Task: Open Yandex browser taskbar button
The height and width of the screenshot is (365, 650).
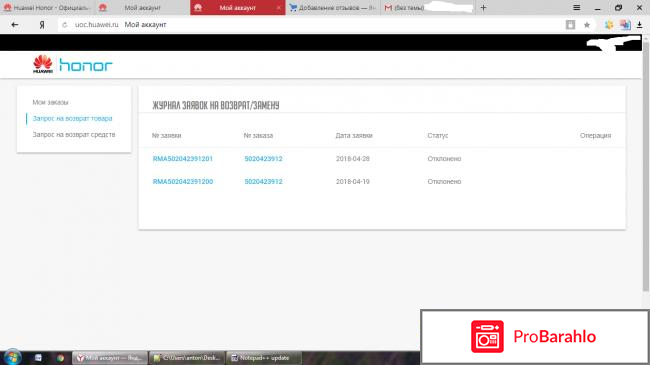Action: coord(110,358)
